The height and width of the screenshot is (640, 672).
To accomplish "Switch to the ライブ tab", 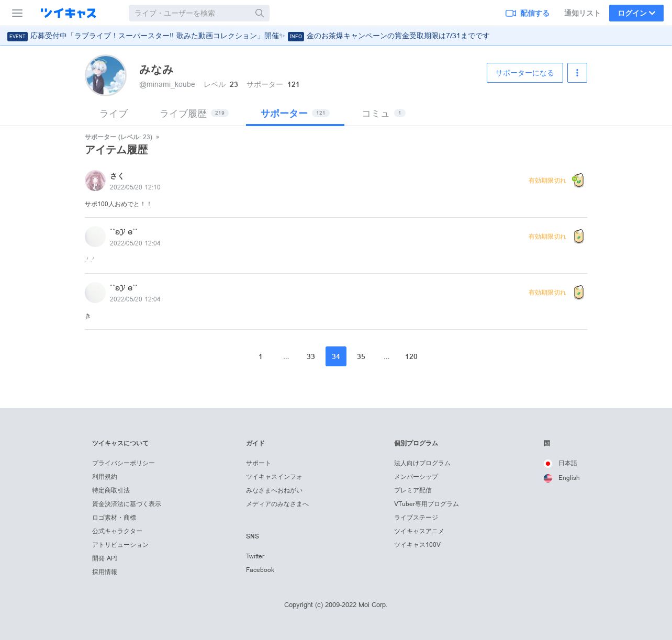I will pyautogui.click(x=114, y=114).
